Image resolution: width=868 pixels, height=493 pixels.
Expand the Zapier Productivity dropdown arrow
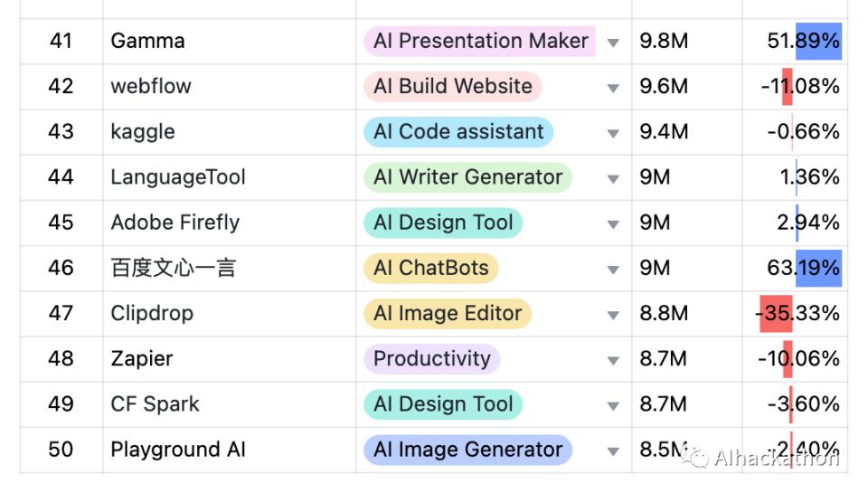coord(613,361)
